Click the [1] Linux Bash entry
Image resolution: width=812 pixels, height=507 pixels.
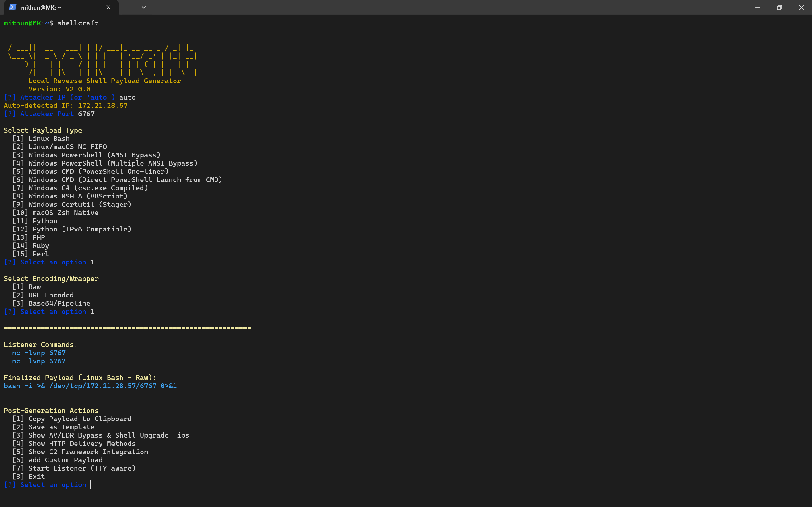(41, 139)
